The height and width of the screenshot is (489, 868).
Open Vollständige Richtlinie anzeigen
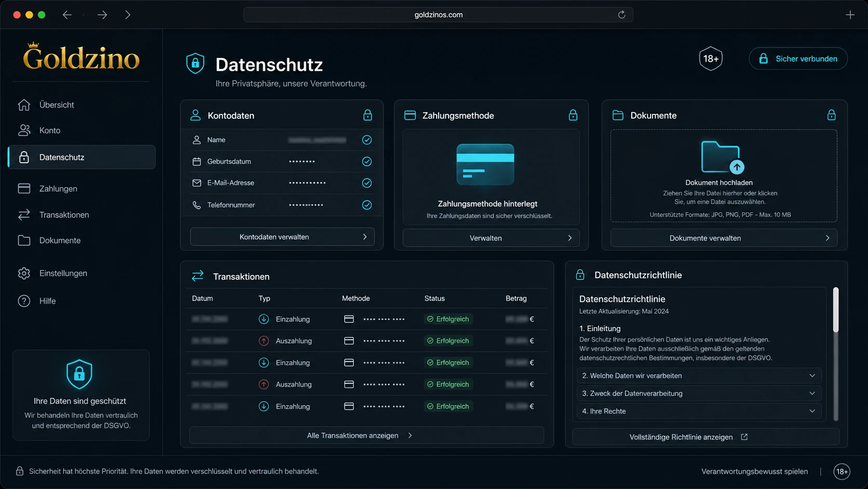coord(706,437)
